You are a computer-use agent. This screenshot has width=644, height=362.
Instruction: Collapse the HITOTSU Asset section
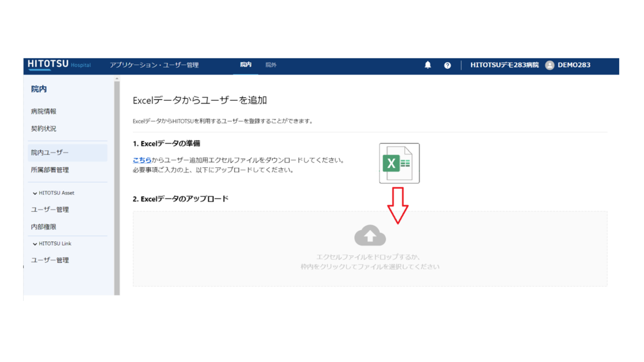click(35, 193)
